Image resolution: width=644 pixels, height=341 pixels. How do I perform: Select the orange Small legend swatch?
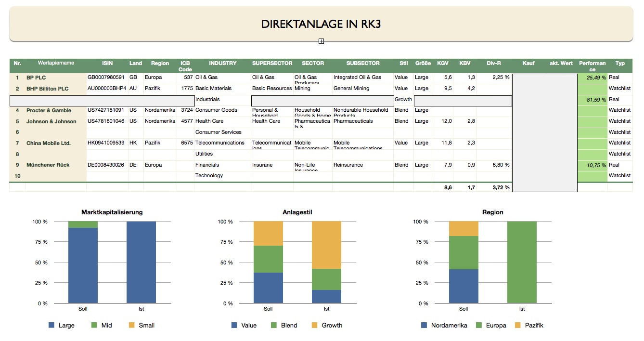click(x=131, y=325)
